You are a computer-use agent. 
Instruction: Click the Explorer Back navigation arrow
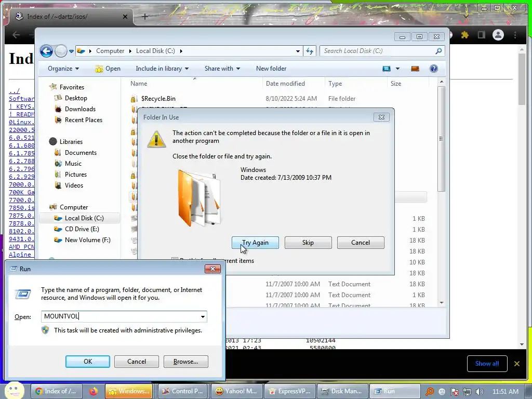click(46, 51)
